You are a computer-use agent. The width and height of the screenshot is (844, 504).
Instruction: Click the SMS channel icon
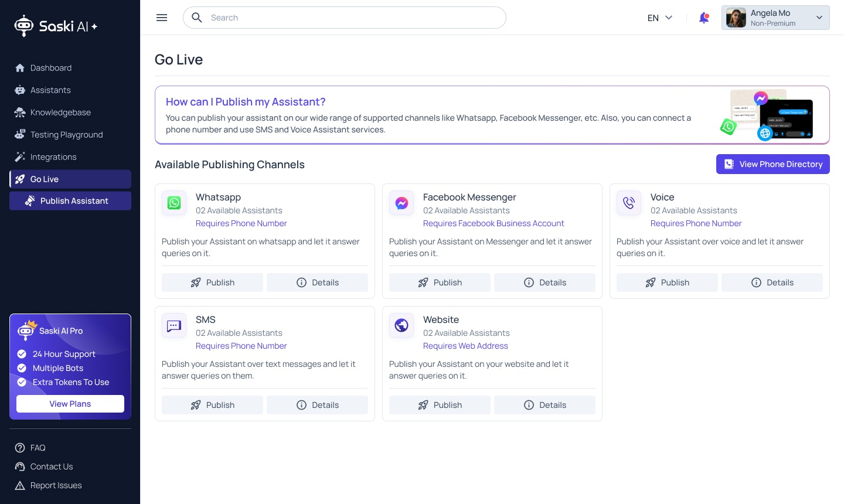[x=174, y=325]
